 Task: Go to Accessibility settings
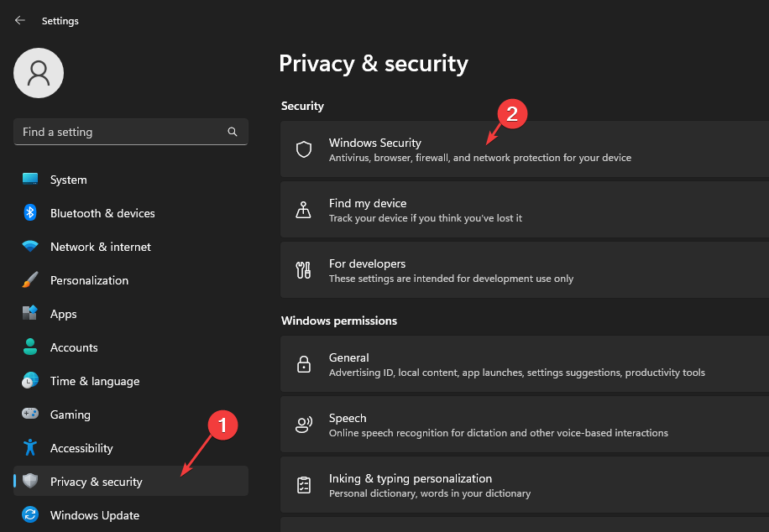(x=130, y=447)
